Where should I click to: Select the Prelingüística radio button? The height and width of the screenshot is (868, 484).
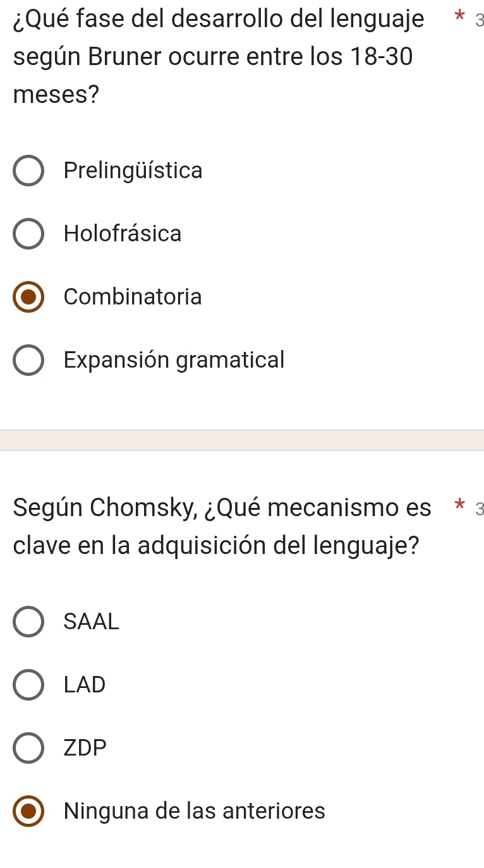[x=29, y=171]
